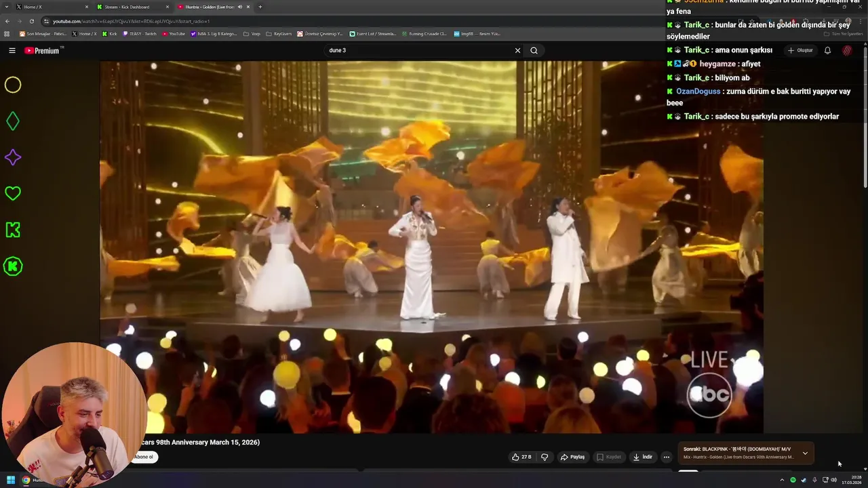The image size is (868, 488).
Task: Click the yellow circle overlay icon
Action: 13,85
